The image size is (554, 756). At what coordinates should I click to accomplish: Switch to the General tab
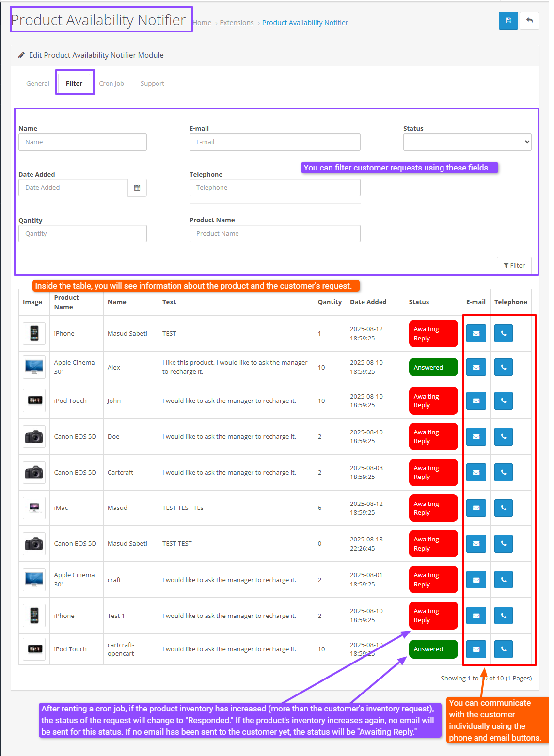pos(38,84)
